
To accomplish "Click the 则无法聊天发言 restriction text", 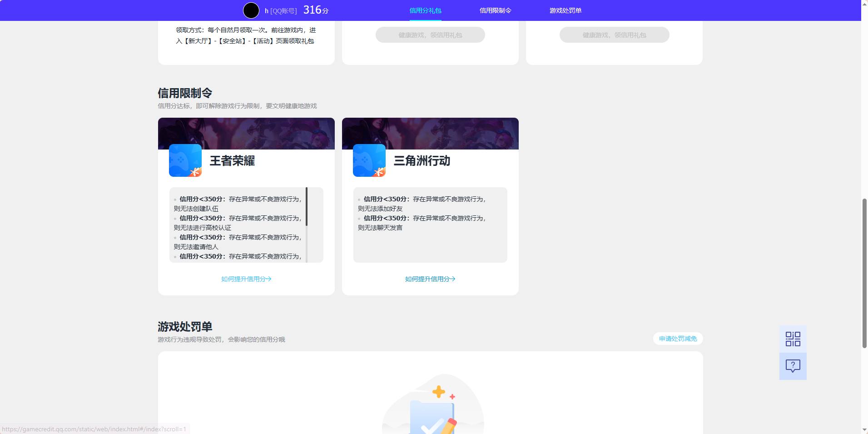I will (380, 228).
